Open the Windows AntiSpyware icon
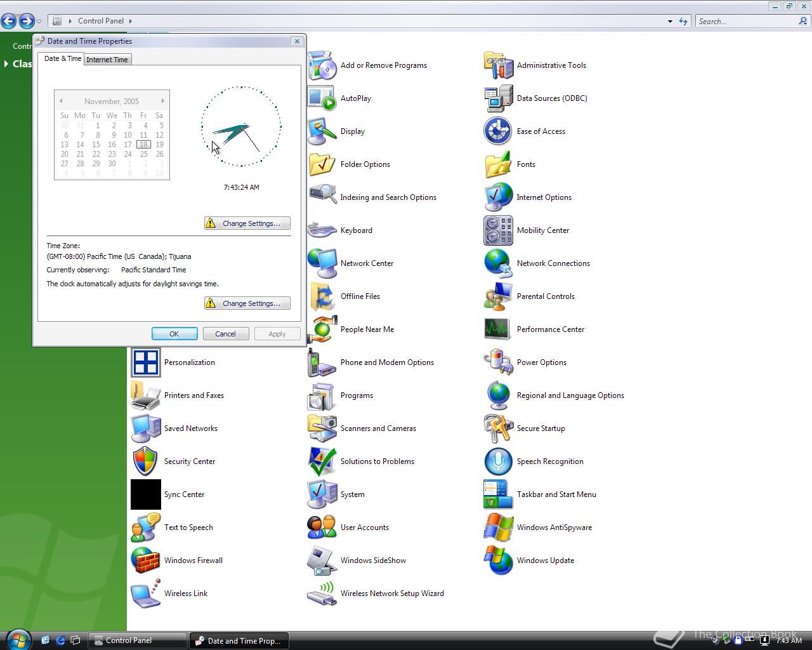 (499, 527)
